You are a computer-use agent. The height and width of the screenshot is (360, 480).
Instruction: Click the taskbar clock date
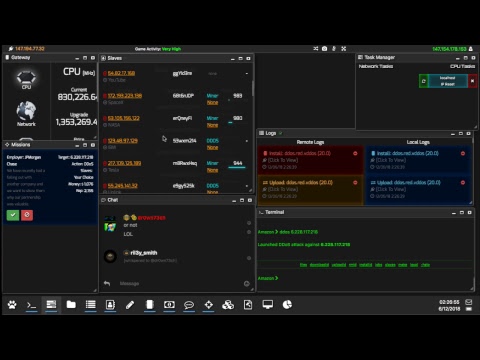pos(449,309)
